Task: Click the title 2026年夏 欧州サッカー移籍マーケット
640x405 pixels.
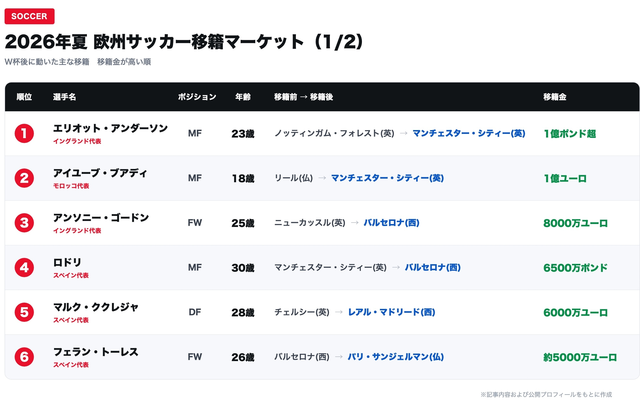Action: (x=184, y=42)
